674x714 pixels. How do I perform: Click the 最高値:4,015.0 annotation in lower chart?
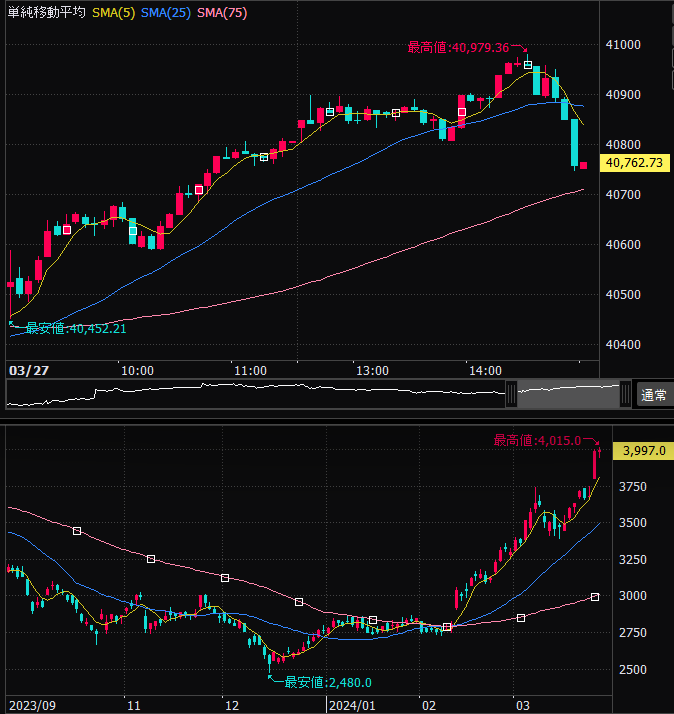tap(537, 440)
